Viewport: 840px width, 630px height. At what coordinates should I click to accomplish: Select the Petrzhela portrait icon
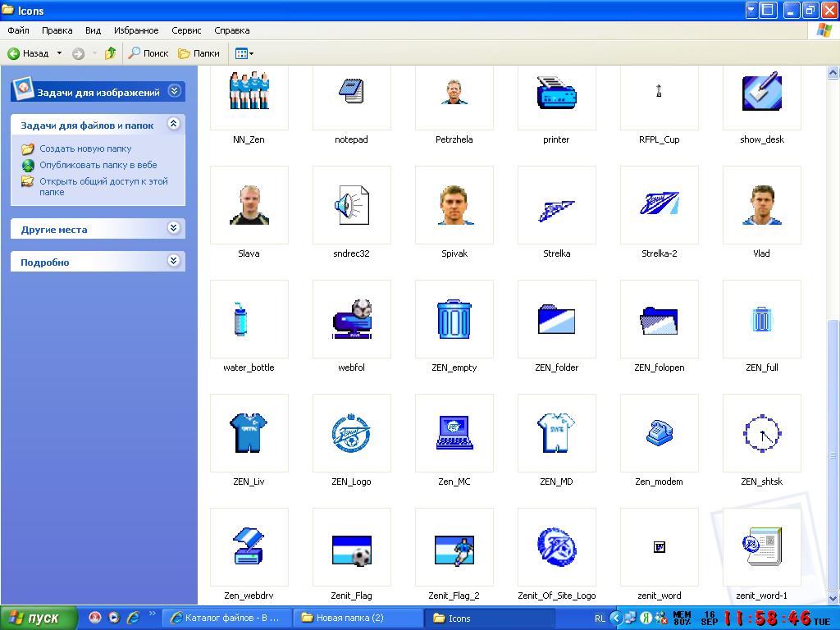tap(454, 98)
